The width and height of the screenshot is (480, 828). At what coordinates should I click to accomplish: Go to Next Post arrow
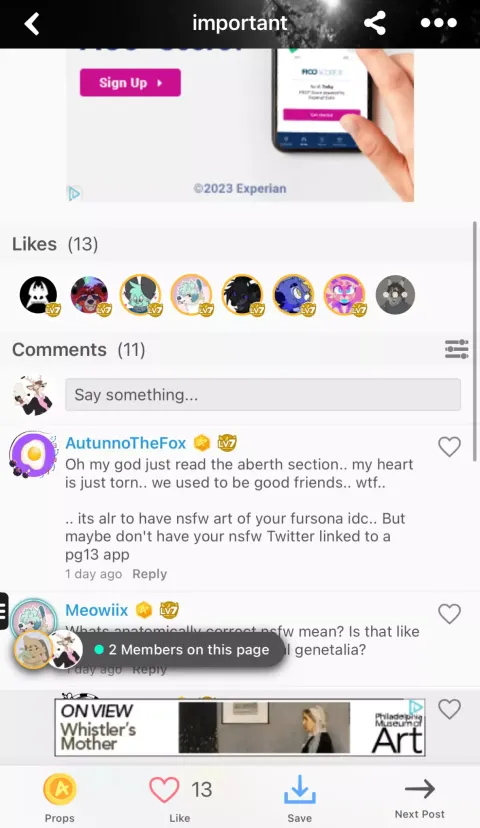pos(420,789)
